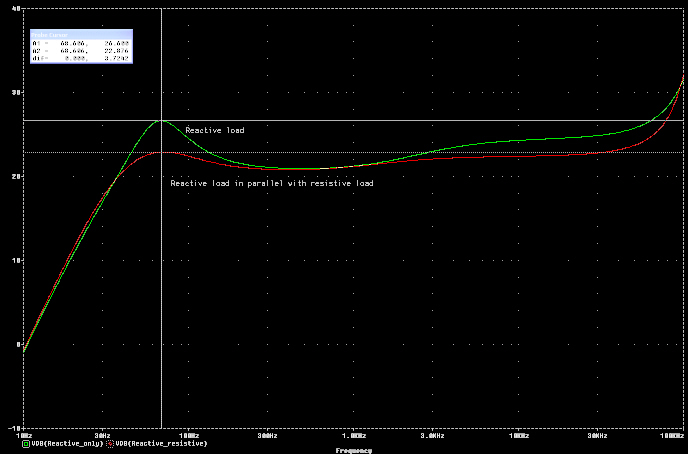Select the VDB(Reactive_only) trace name

coord(67,443)
